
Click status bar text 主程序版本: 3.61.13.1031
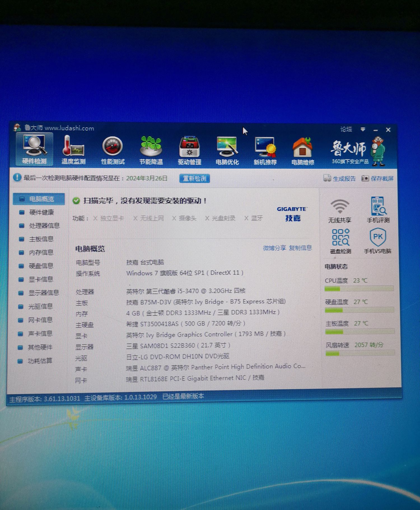(45, 398)
